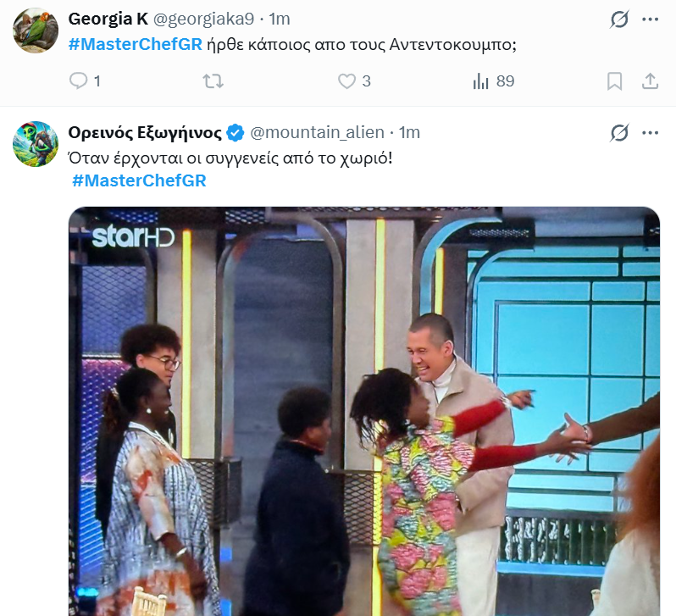Open Grok icon on Georgia K's tweet
Image resolution: width=676 pixels, height=616 pixels.
(x=619, y=19)
